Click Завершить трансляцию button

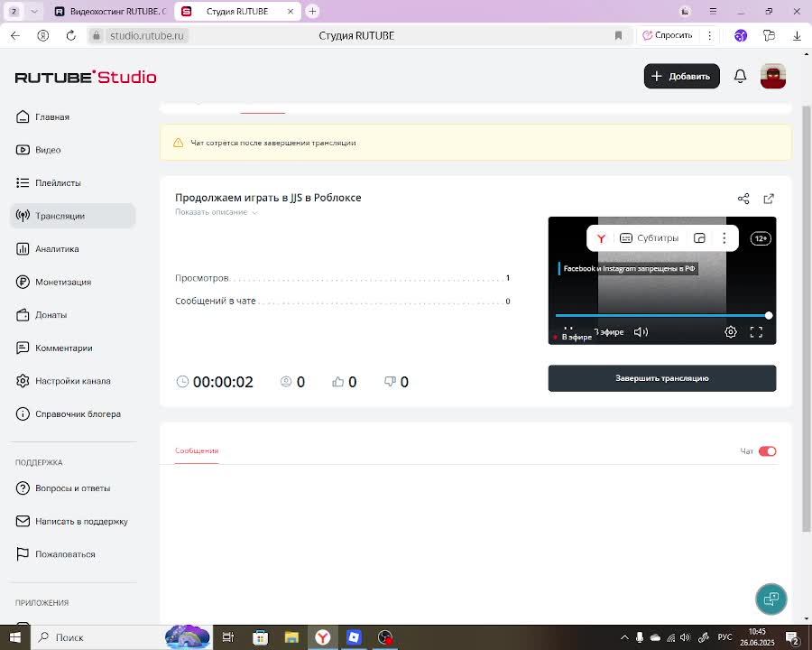(662, 378)
